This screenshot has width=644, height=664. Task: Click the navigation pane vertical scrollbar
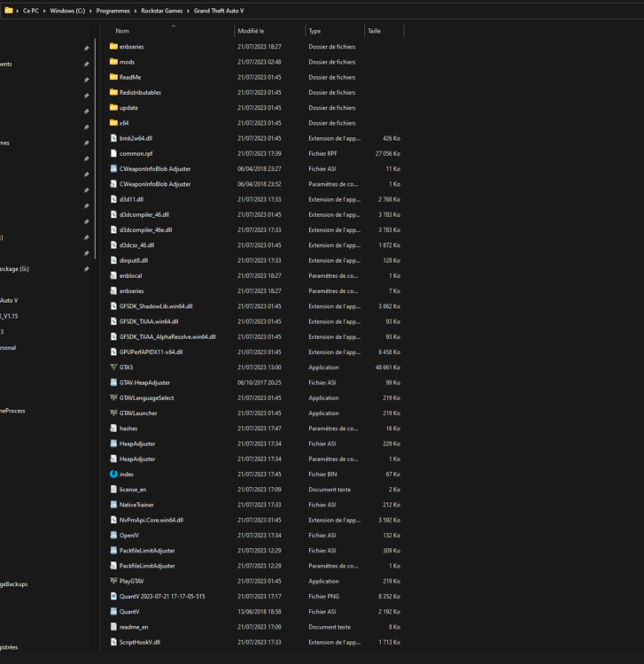click(x=95, y=149)
